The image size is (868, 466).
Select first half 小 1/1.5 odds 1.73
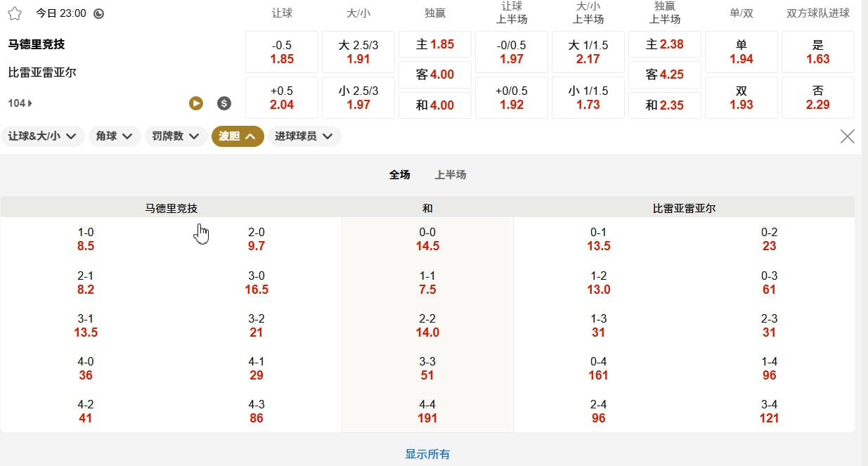pos(588,98)
